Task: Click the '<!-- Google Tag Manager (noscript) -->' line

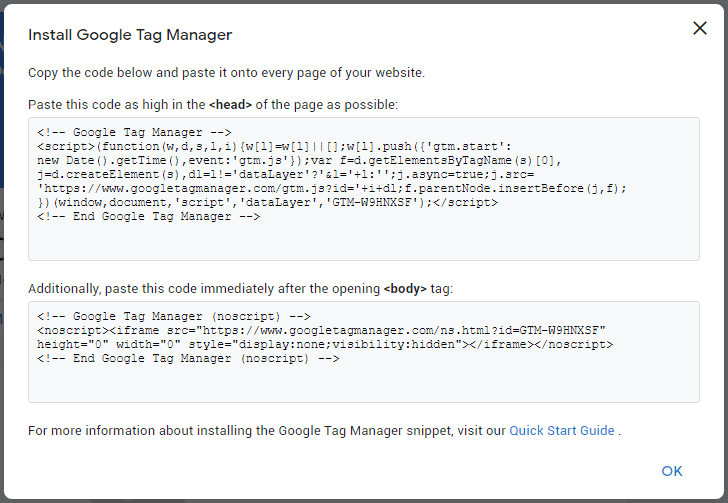Action: click(174, 316)
